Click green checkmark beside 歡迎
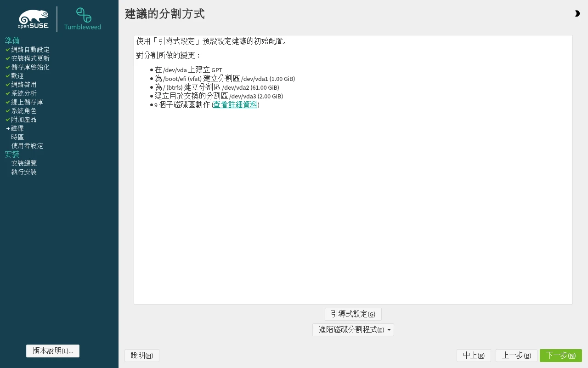 8,76
